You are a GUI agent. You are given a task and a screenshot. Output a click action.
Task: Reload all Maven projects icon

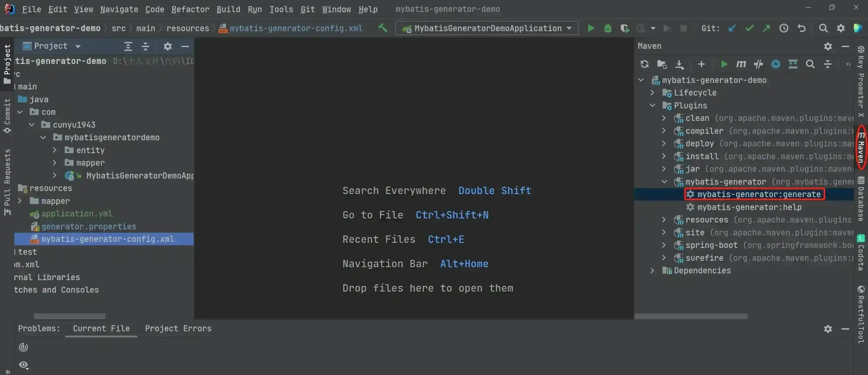[644, 64]
